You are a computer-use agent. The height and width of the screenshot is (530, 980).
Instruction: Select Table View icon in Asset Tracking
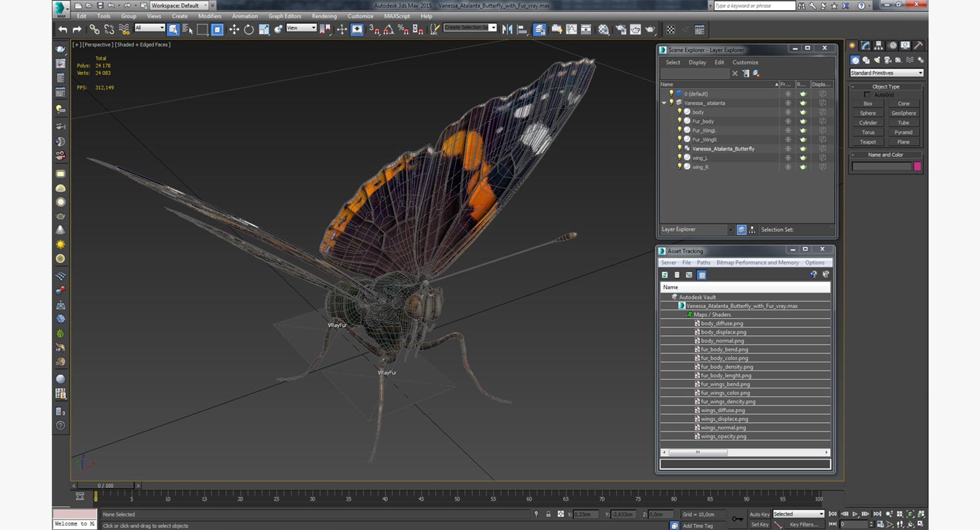702,275
